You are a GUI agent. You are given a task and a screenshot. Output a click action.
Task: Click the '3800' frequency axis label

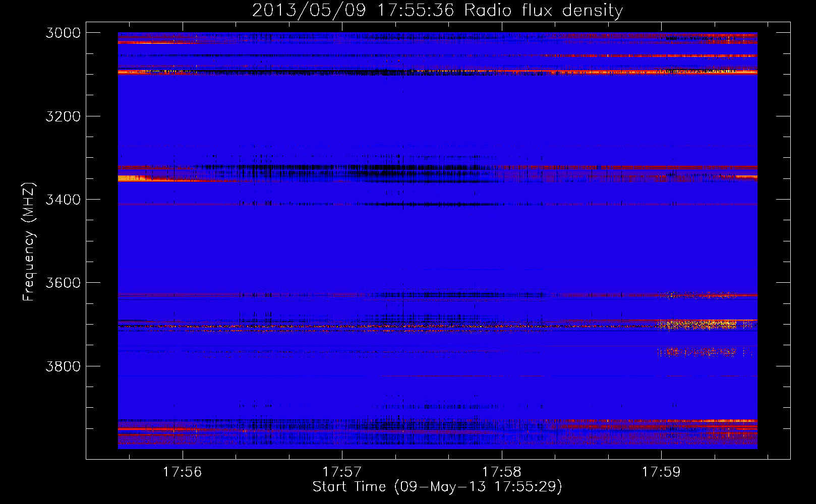63,366
